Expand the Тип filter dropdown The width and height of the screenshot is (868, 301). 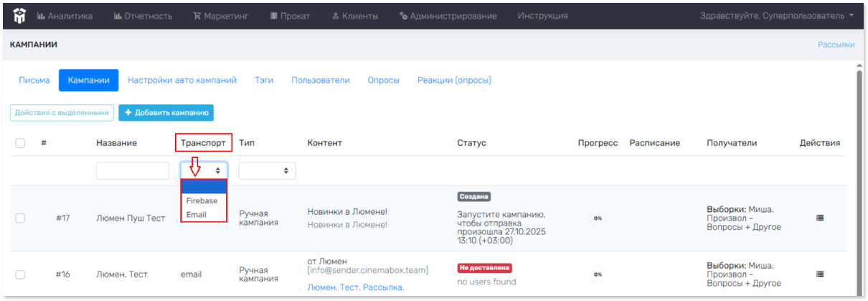pos(267,171)
